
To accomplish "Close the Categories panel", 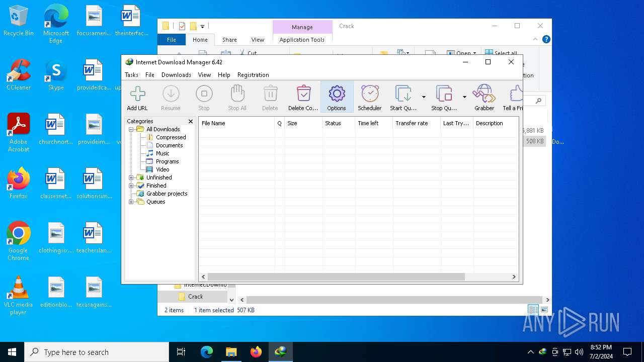I will [191, 121].
